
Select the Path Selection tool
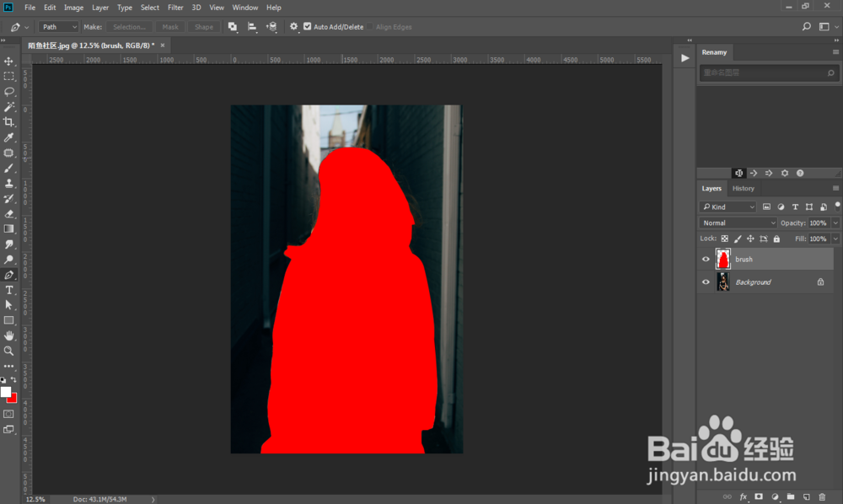(x=8, y=305)
